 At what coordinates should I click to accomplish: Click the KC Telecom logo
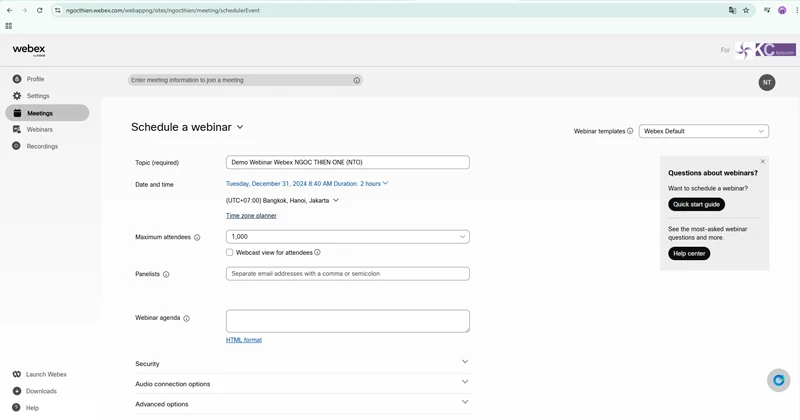[x=765, y=50]
